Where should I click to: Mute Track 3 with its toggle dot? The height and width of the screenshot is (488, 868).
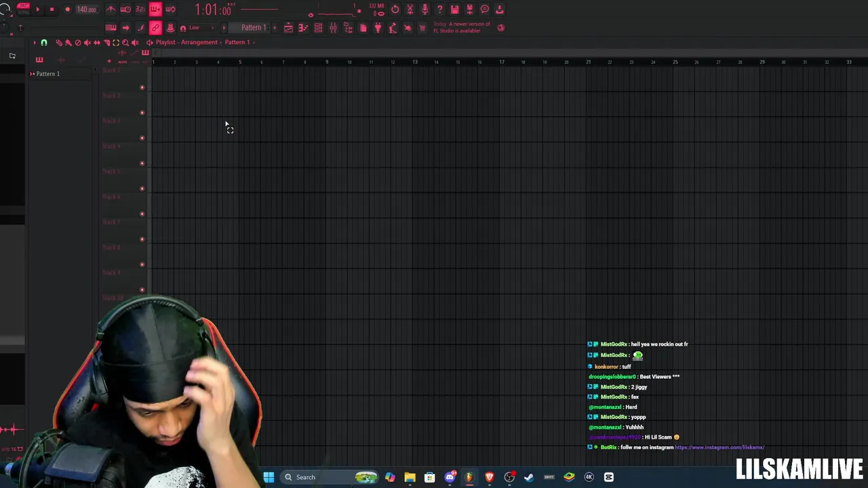tap(142, 138)
